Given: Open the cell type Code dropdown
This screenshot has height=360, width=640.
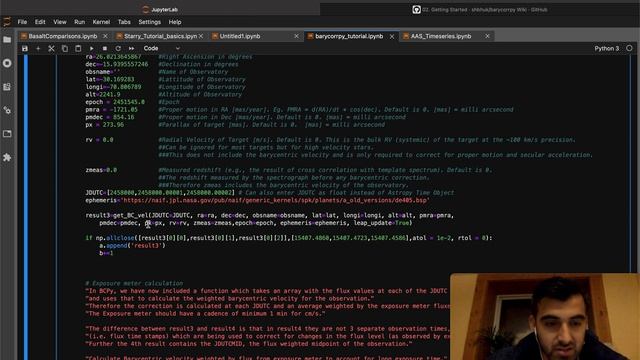Looking at the screenshot, I should click(x=161, y=48).
